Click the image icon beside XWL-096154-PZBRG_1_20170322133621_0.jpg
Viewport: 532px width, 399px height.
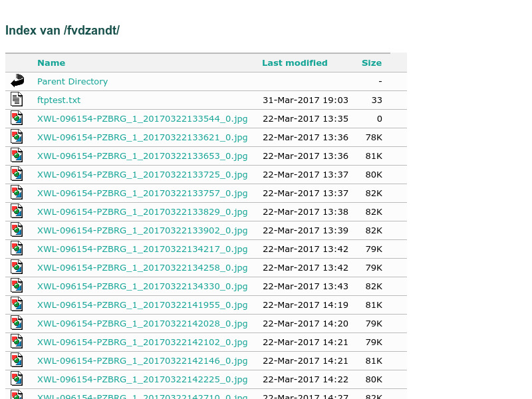17,136
